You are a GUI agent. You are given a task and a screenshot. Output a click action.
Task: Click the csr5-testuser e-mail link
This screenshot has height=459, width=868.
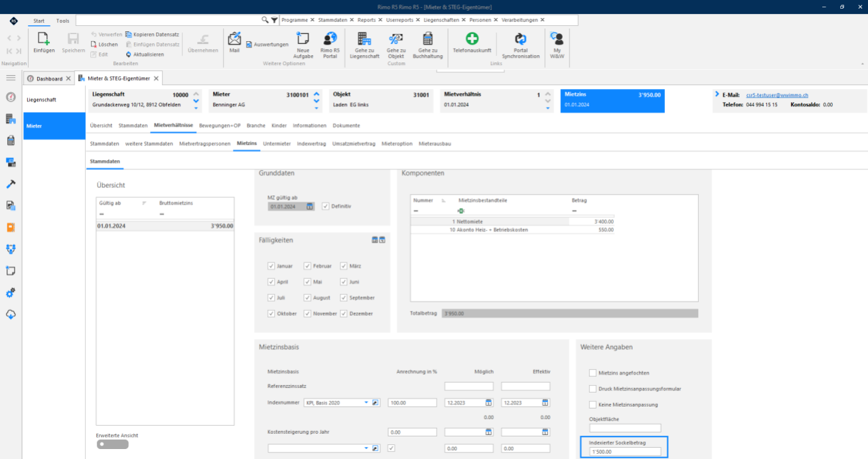click(x=777, y=95)
